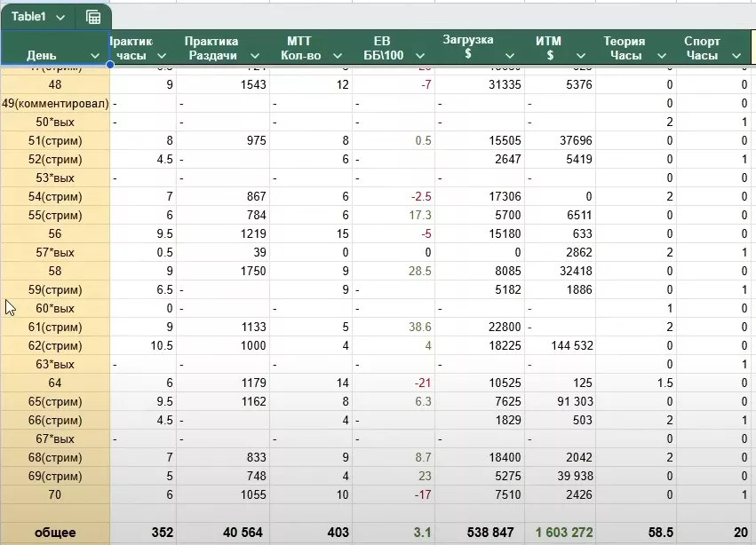756x545 pixels.
Task: Open the Практика часы column filter dropdown
Action: (162, 56)
